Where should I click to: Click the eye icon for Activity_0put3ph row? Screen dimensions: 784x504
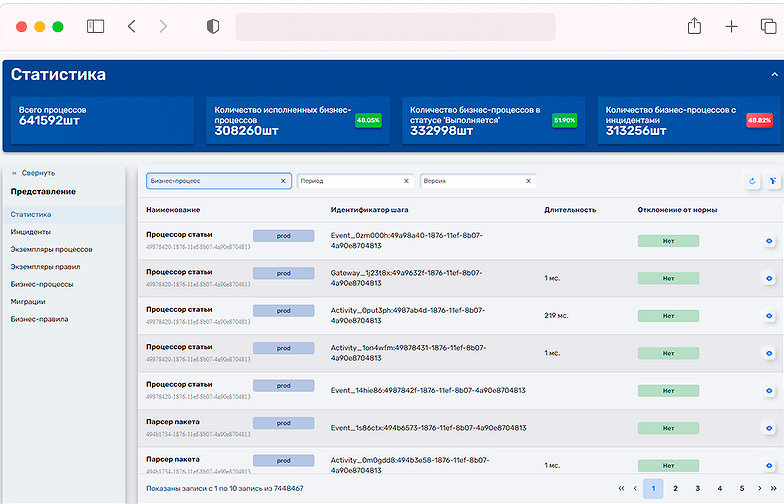(x=769, y=316)
